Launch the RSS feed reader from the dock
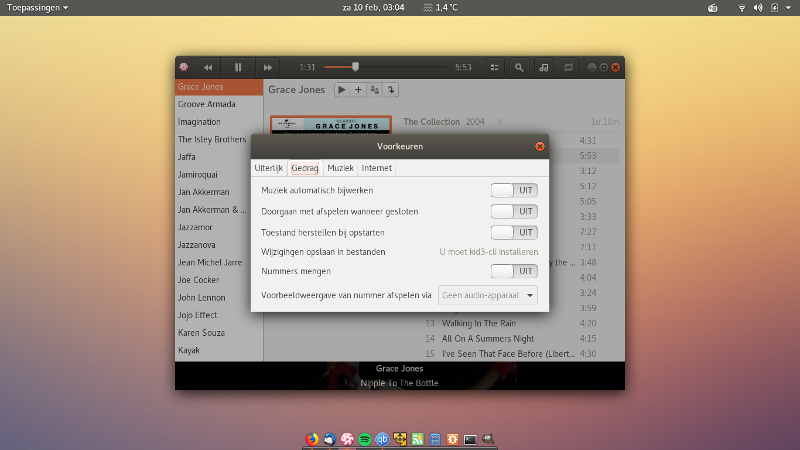The image size is (800, 450). [x=417, y=439]
